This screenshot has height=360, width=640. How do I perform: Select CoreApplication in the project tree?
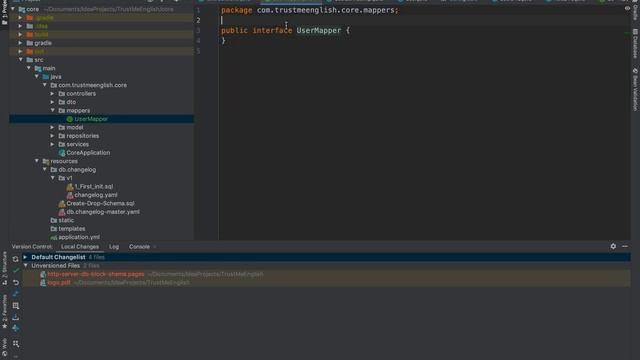88,153
